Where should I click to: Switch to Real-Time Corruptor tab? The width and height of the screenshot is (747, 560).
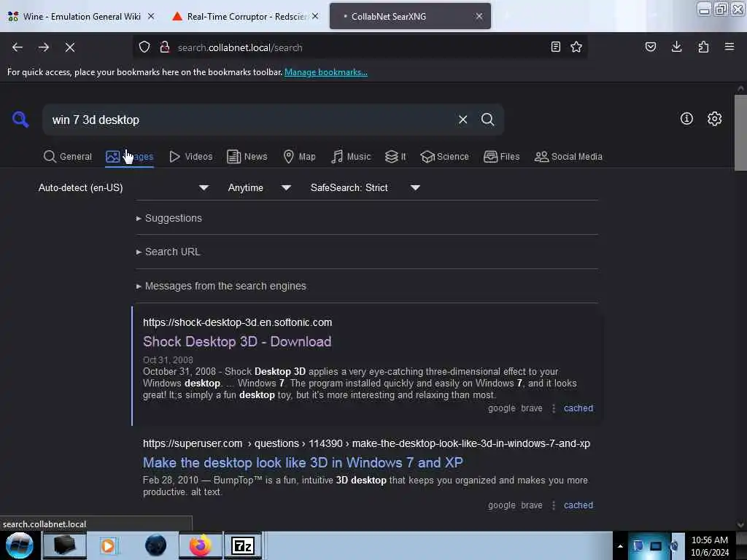tap(246, 16)
